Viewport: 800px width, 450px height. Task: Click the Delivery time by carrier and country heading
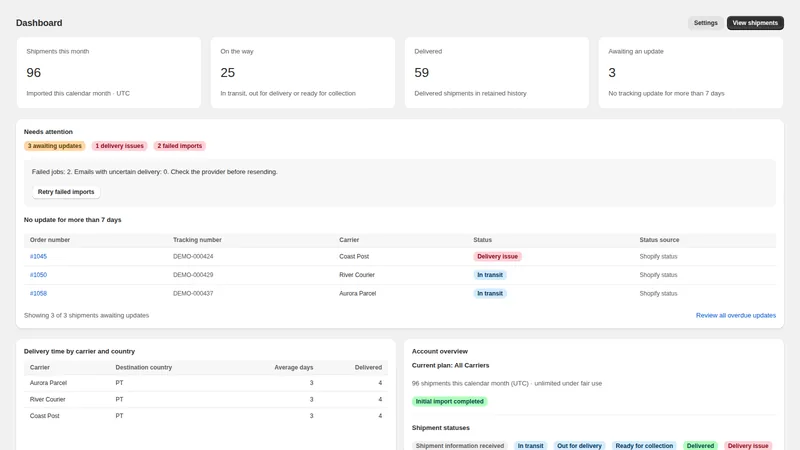[x=79, y=352]
